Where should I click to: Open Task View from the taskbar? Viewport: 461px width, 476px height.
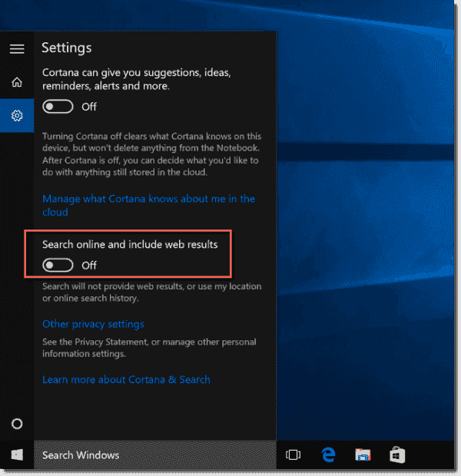coord(294,455)
